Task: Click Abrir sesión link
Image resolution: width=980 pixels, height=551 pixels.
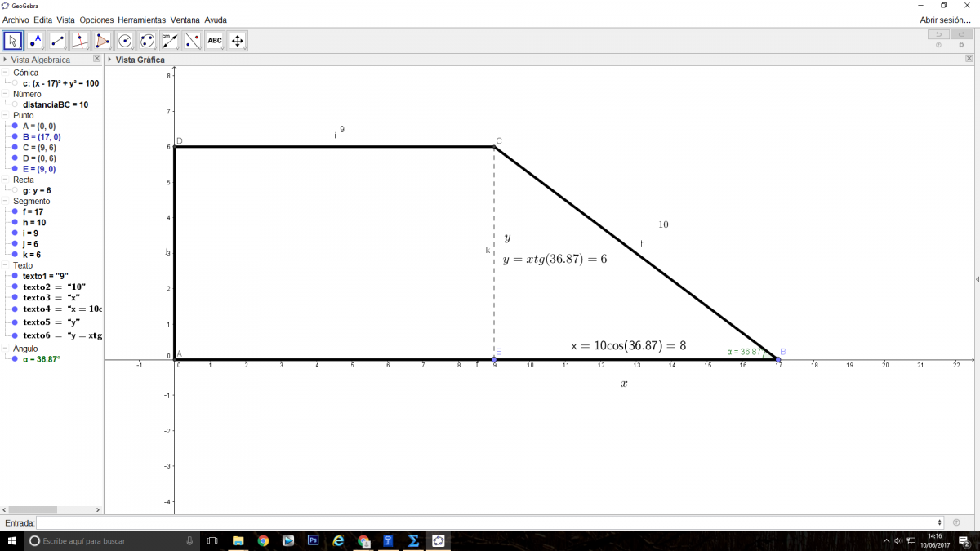Action: tap(945, 20)
